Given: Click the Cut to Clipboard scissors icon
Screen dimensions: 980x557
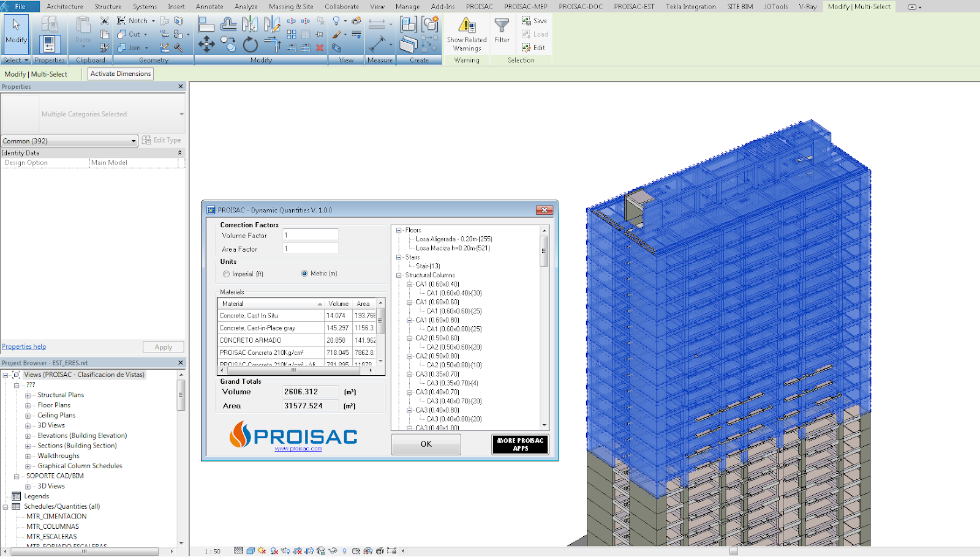Looking at the screenshot, I should pyautogui.click(x=105, y=21).
